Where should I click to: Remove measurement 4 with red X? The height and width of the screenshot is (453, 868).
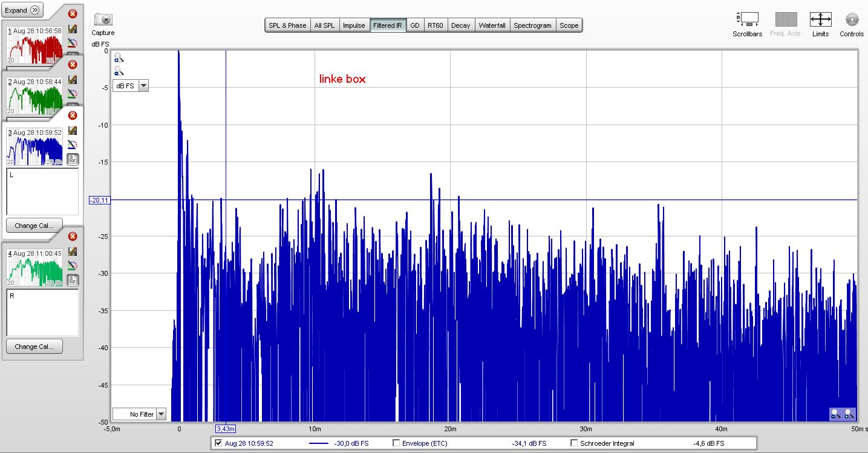pos(73,236)
